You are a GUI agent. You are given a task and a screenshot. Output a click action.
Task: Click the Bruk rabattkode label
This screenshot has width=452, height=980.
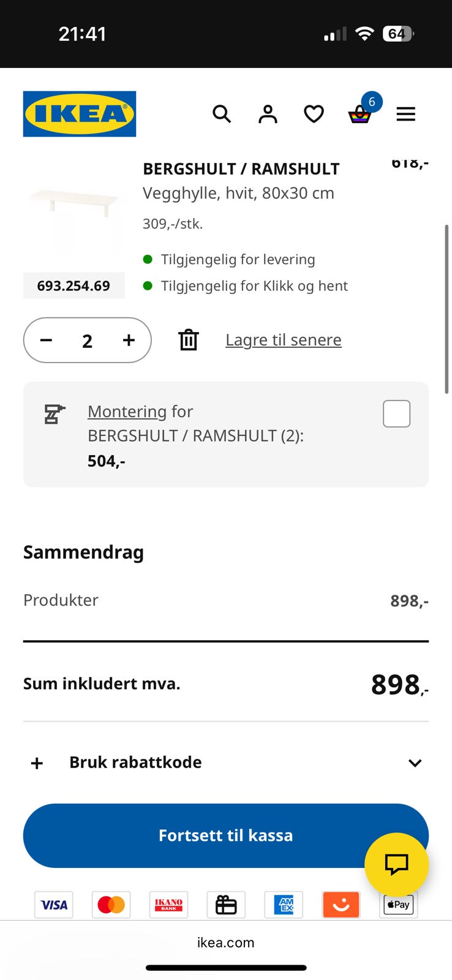(x=135, y=762)
